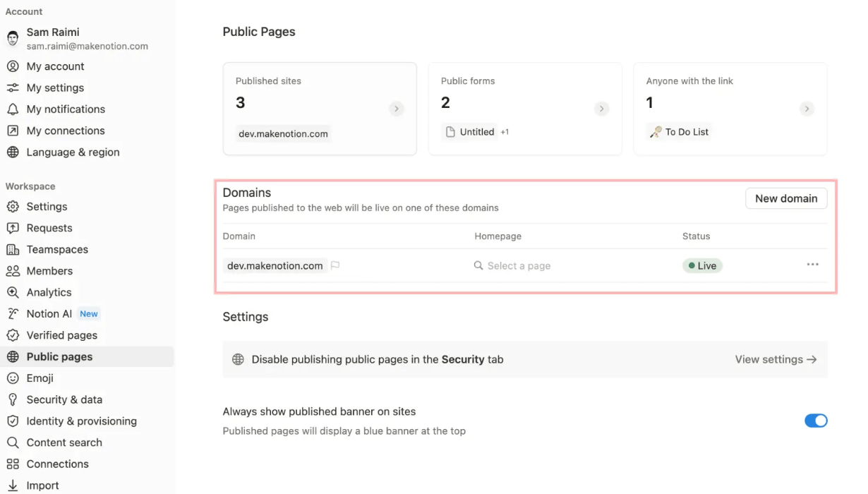This screenshot has height=494, width=868.
Task: Click Published sites count 3
Action: (x=241, y=103)
